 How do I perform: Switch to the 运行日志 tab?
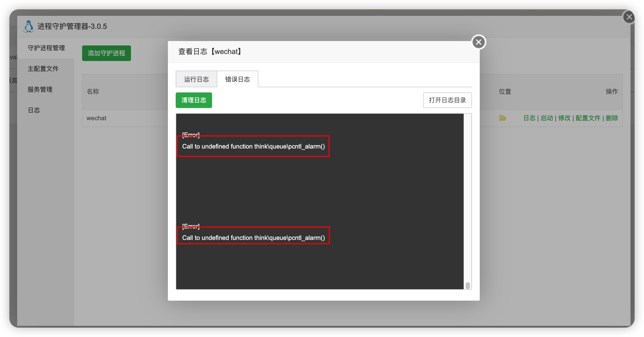click(196, 79)
